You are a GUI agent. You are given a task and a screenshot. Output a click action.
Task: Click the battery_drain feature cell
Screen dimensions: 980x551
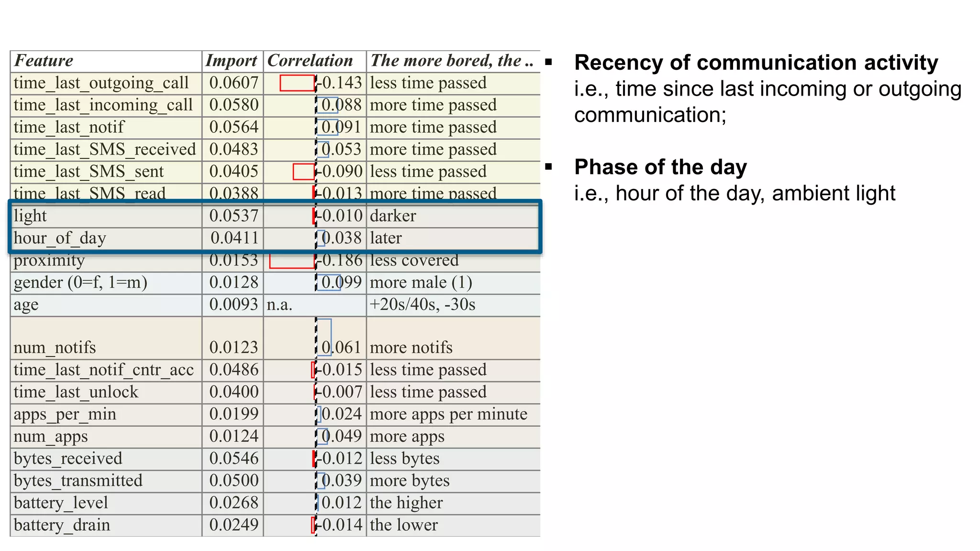(106, 525)
